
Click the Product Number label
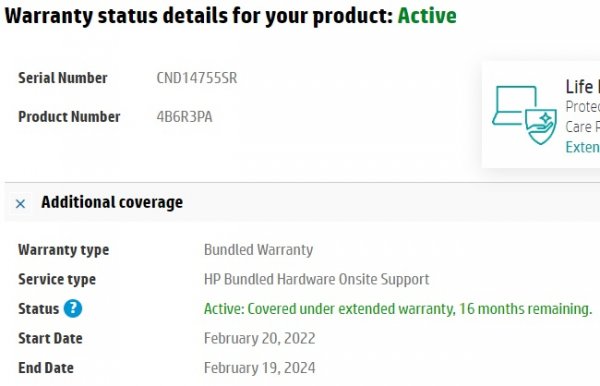pos(69,117)
